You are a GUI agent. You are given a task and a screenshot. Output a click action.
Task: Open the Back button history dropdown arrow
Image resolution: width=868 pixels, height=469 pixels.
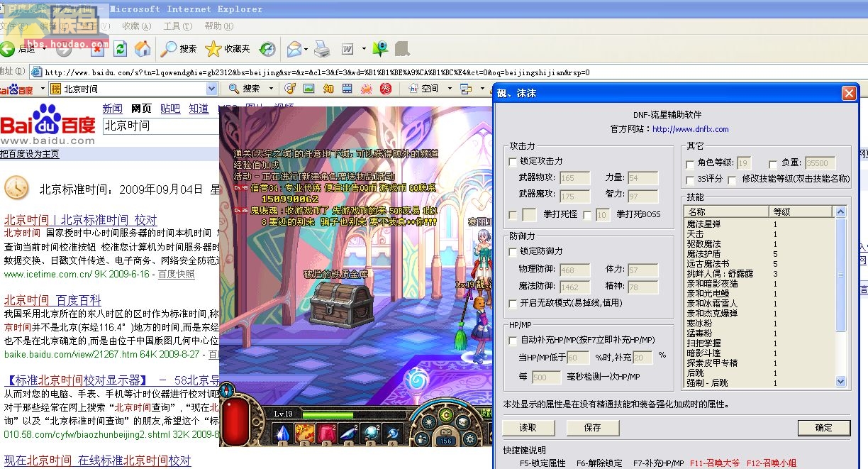point(43,49)
